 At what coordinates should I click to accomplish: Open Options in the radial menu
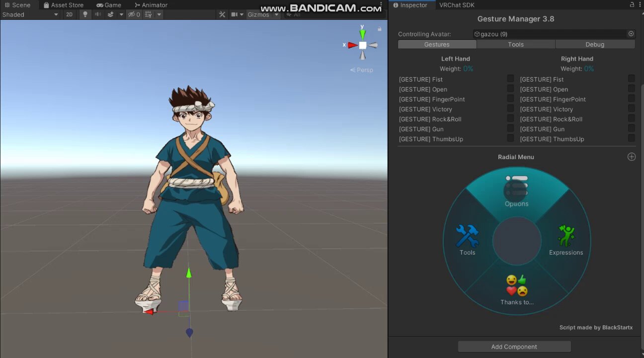click(517, 191)
